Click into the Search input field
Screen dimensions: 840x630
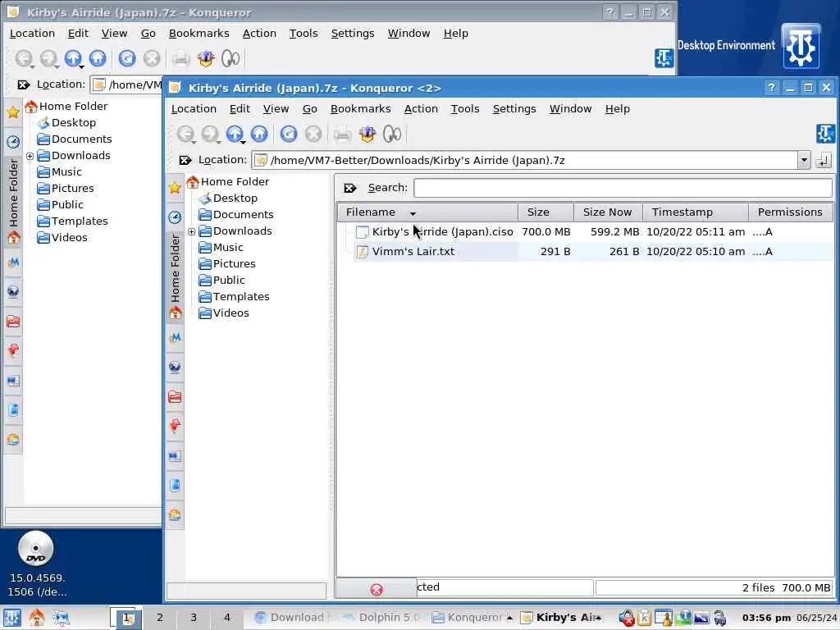tap(623, 188)
